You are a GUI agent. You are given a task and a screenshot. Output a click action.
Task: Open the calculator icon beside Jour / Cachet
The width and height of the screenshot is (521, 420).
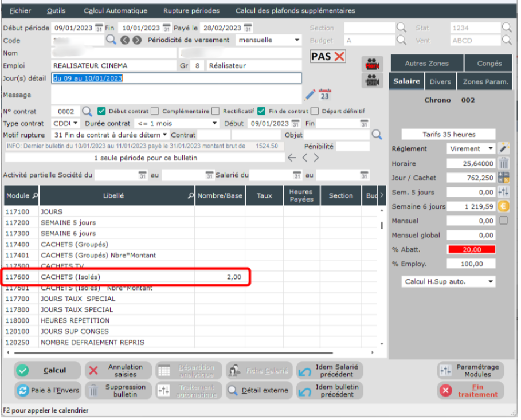504,178
